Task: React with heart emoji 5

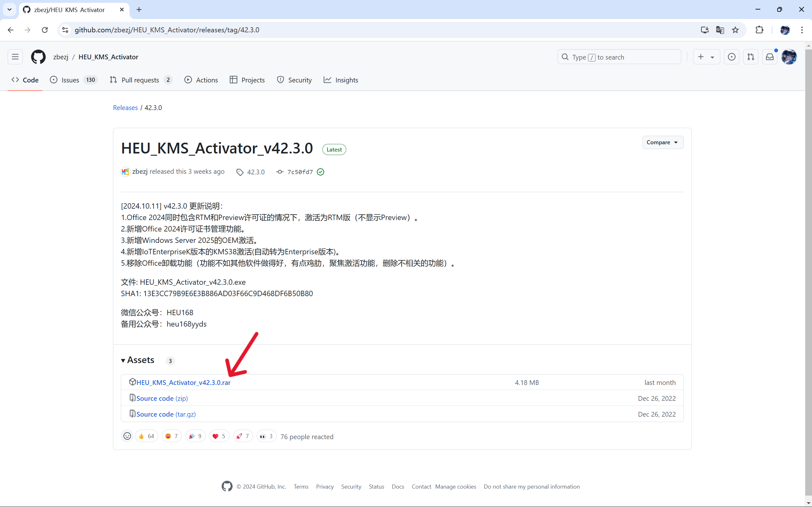Action: (219, 436)
